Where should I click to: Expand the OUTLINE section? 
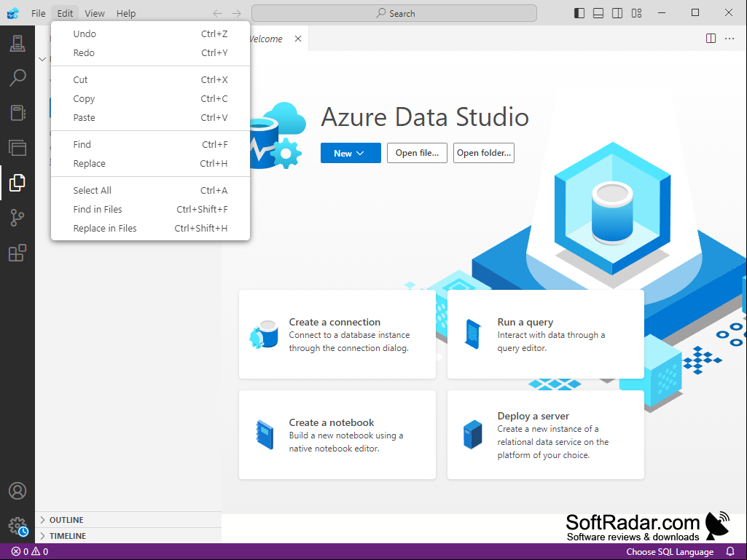[x=128, y=519]
